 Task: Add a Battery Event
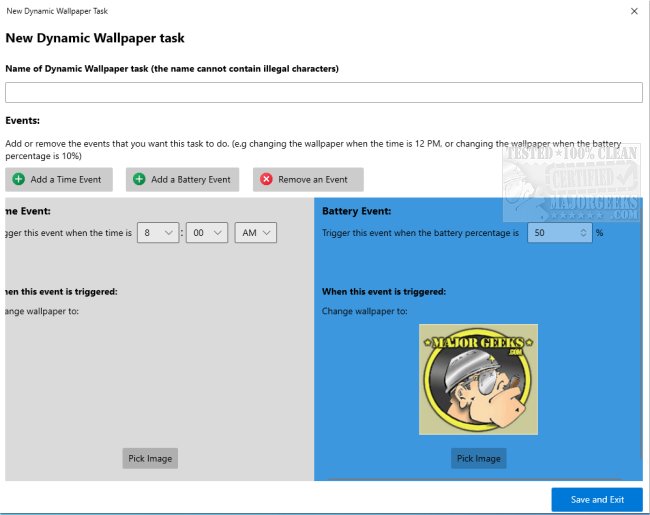point(182,180)
